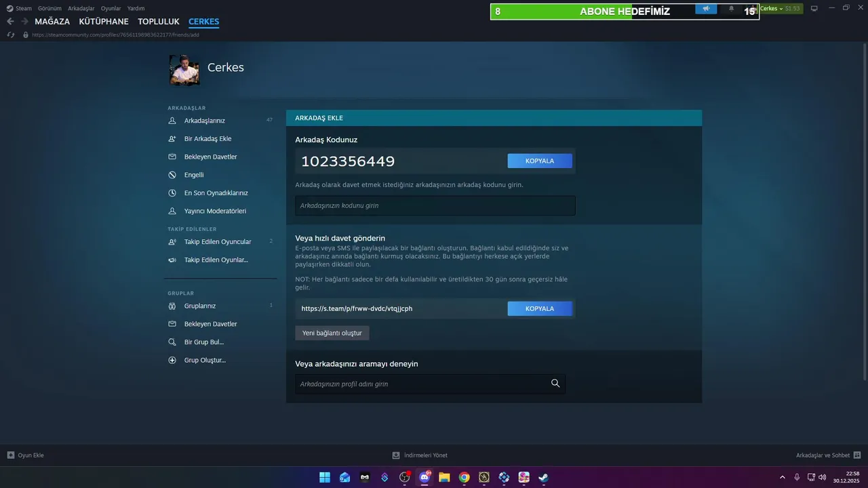Click Arkadaşlar ve Sohbet label
The image size is (868, 488).
(823, 455)
